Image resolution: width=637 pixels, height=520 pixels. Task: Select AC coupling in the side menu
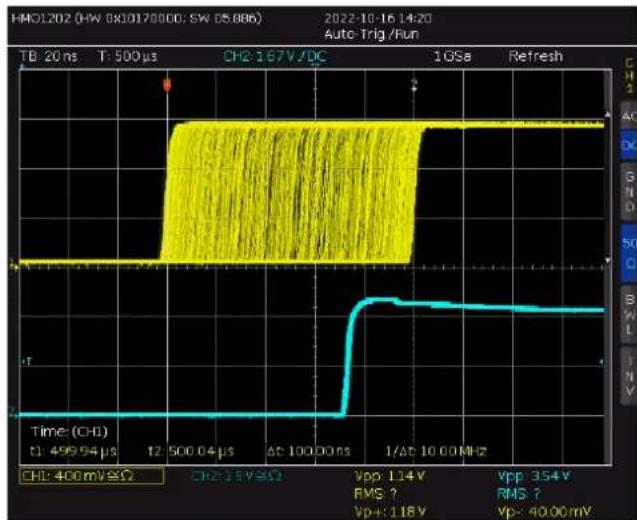tap(629, 115)
